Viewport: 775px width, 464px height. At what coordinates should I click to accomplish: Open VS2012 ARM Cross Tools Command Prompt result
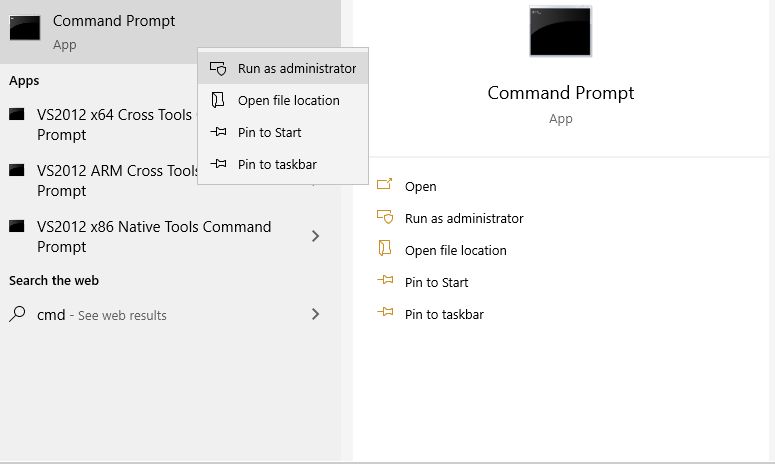click(x=100, y=180)
